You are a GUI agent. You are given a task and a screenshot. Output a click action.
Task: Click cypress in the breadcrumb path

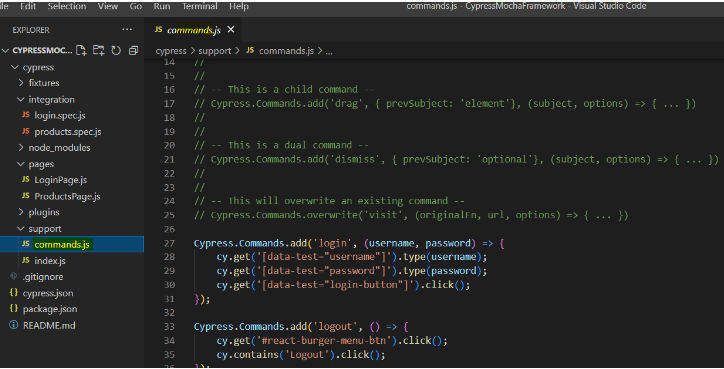click(171, 51)
